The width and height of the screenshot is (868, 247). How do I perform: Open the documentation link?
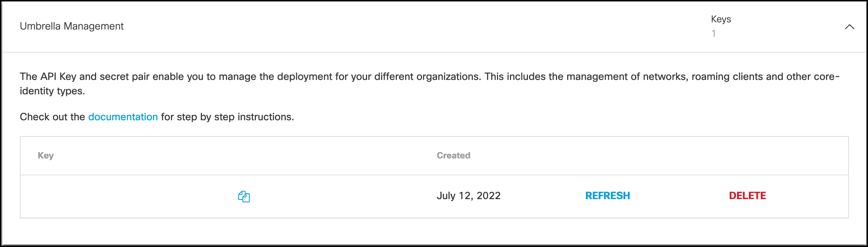[123, 117]
